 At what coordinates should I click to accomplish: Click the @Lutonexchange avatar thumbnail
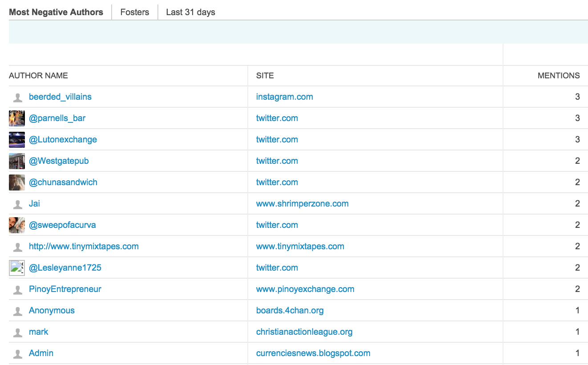[17, 140]
